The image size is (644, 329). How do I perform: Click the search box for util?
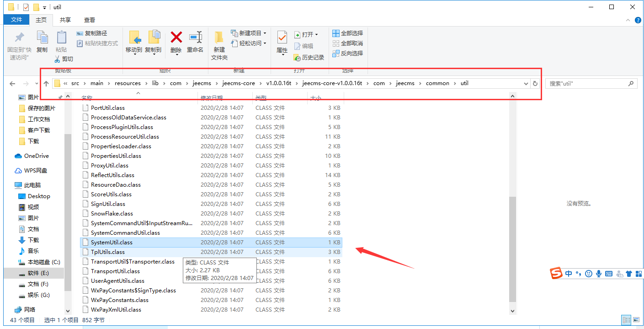[x=587, y=83]
